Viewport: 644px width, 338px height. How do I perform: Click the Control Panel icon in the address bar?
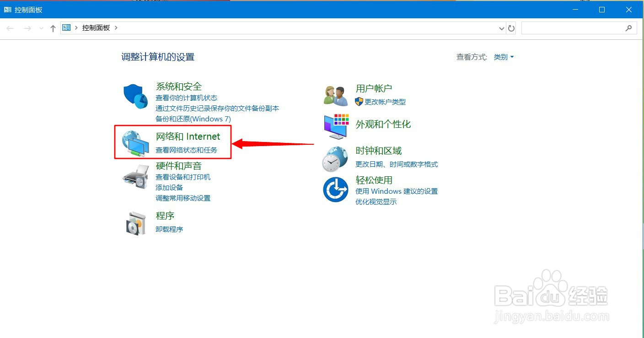pos(66,27)
